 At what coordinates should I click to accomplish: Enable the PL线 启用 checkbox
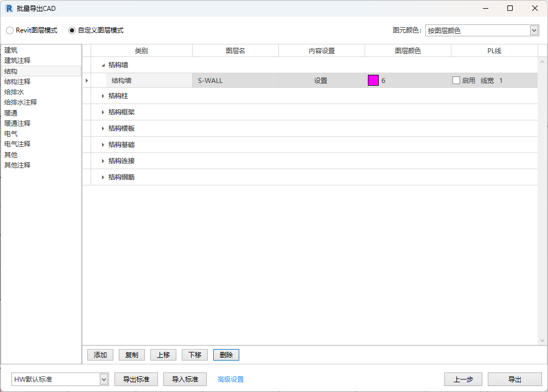[x=456, y=80]
